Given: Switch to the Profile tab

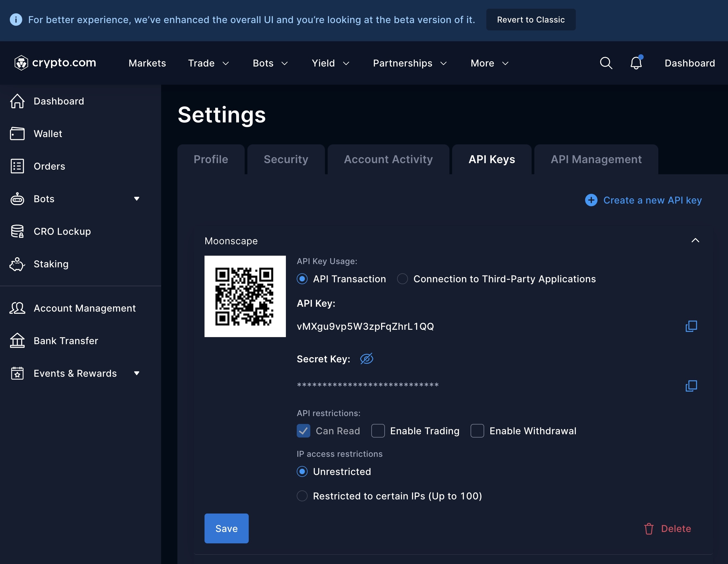Looking at the screenshot, I should tap(211, 159).
